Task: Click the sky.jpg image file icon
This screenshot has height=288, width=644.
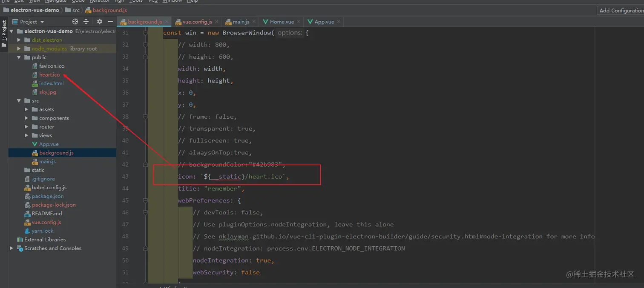Action: [x=35, y=92]
